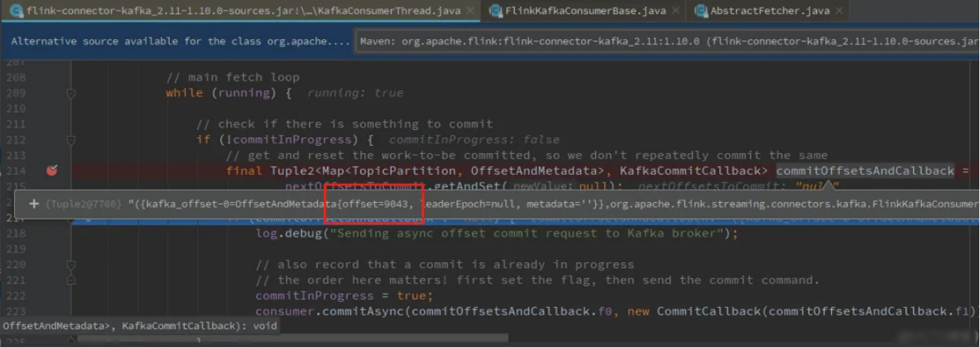Click the 'OffsetAndMetadata>, KafkaCommitCallback): void' hint at bottom
The width and height of the screenshot is (980, 347).
click(139, 326)
